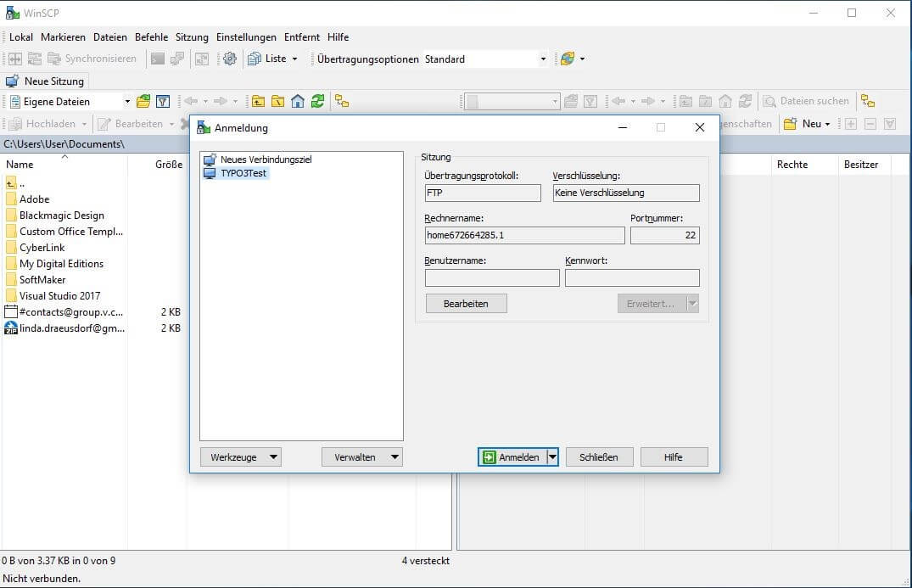Click the Besitzer column header
Image resolution: width=912 pixels, height=588 pixels.
pyautogui.click(x=864, y=165)
